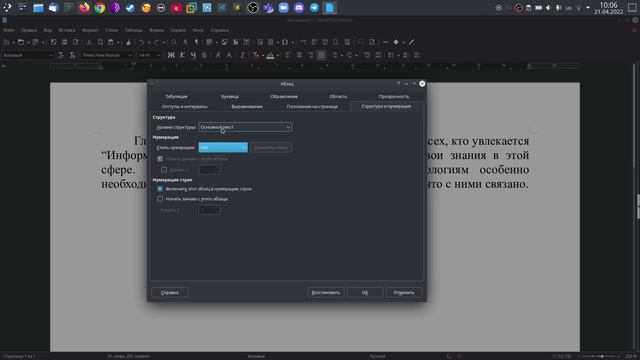Apply underline formatting in Writer toolbar
This screenshot has height=360, width=640.
(193, 55)
